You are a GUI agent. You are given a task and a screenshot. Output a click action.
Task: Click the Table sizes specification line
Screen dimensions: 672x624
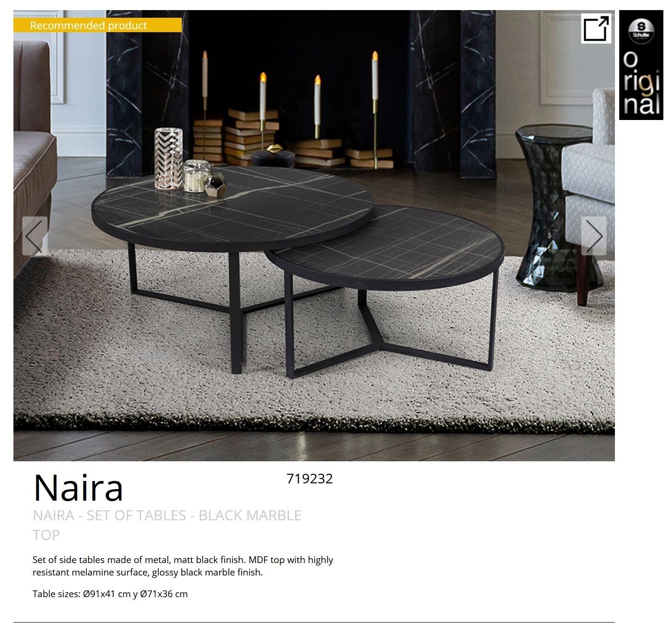coord(110,594)
